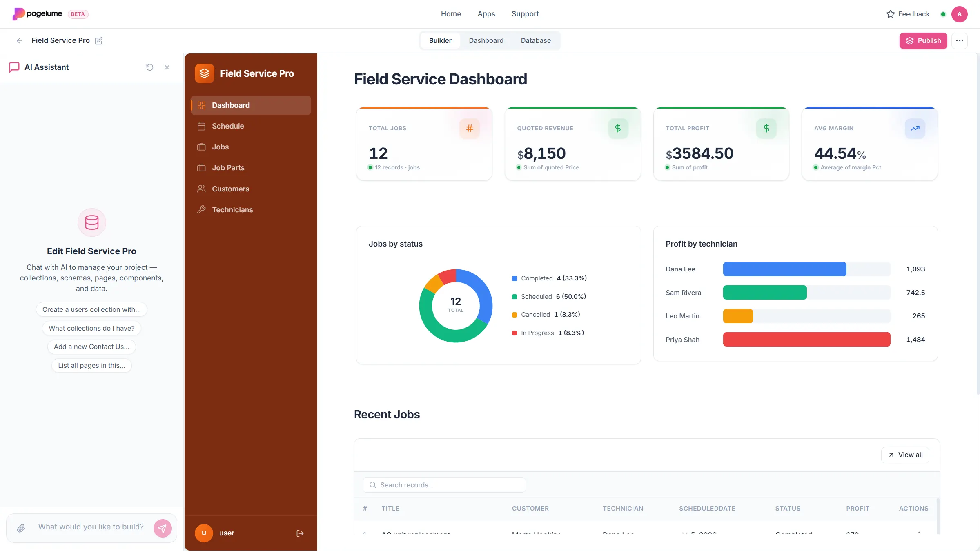This screenshot has height=551, width=980.
Task: Open the user avatar menu labeled A
Action: 960,14
